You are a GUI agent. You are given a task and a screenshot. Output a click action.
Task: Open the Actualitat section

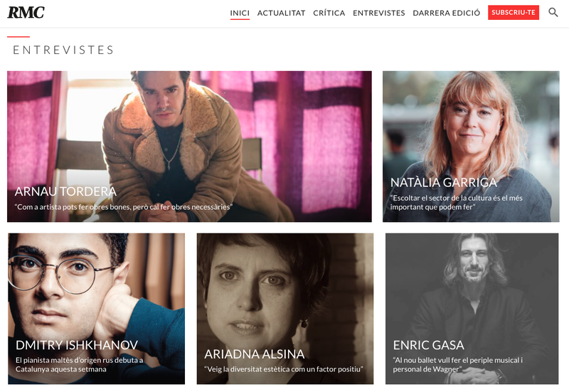281,13
